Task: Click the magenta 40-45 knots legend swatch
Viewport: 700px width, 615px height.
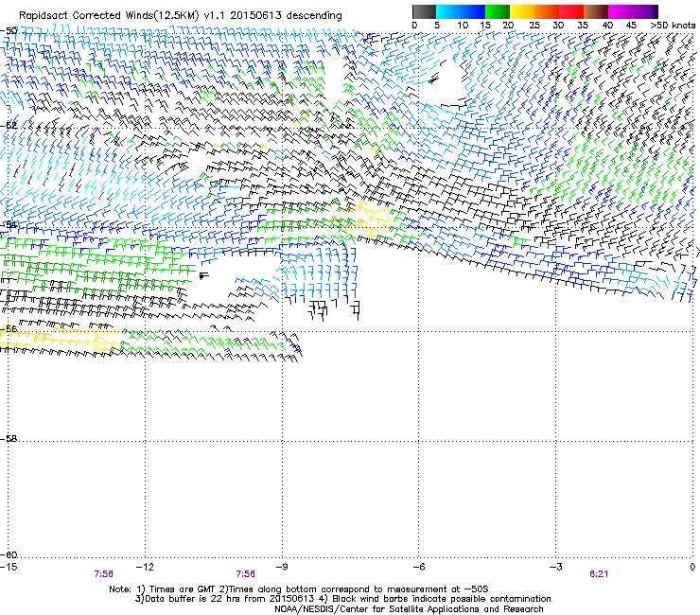Action: coord(621,11)
